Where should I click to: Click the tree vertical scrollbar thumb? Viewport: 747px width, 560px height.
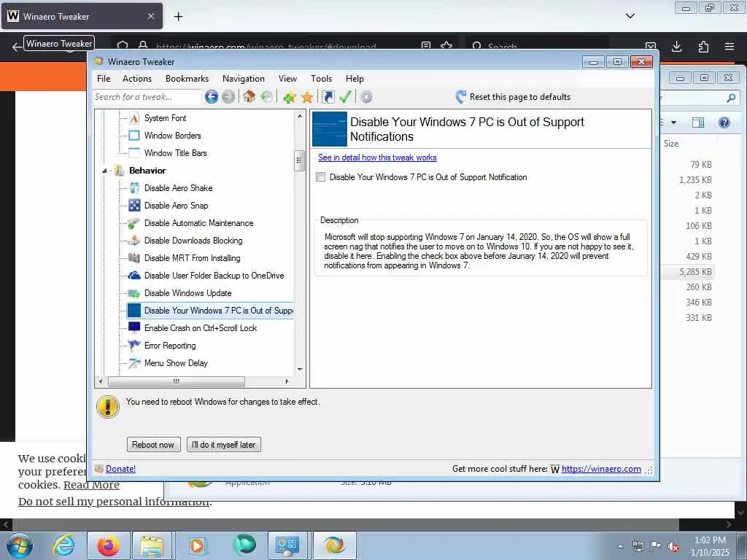click(x=299, y=160)
